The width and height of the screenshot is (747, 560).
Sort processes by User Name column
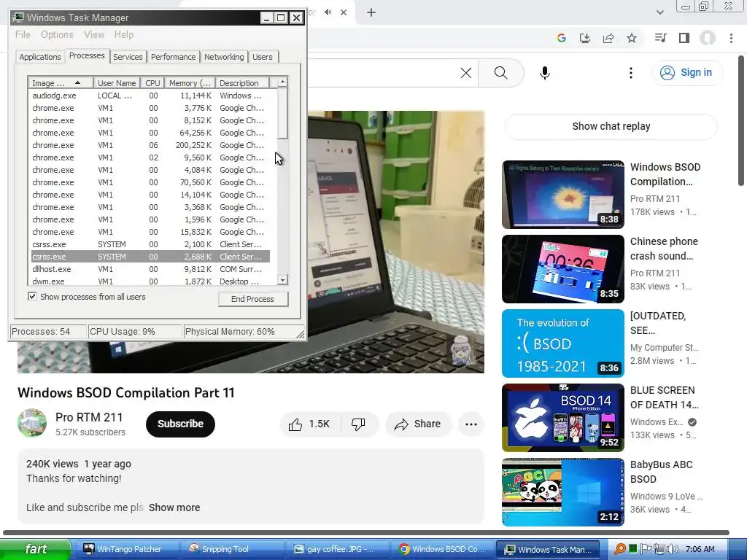pyautogui.click(x=117, y=83)
